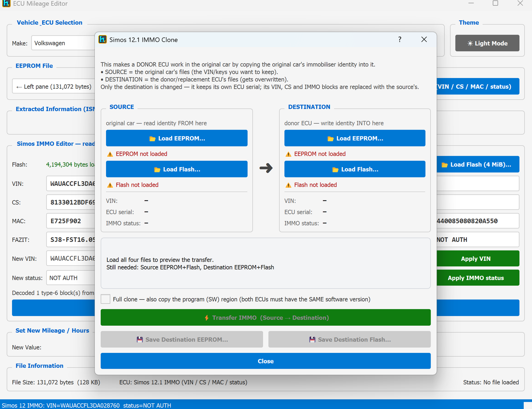Enable the Full clone checkbox
Image resolution: width=532 pixels, height=409 pixels.
(x=105, y=299)
